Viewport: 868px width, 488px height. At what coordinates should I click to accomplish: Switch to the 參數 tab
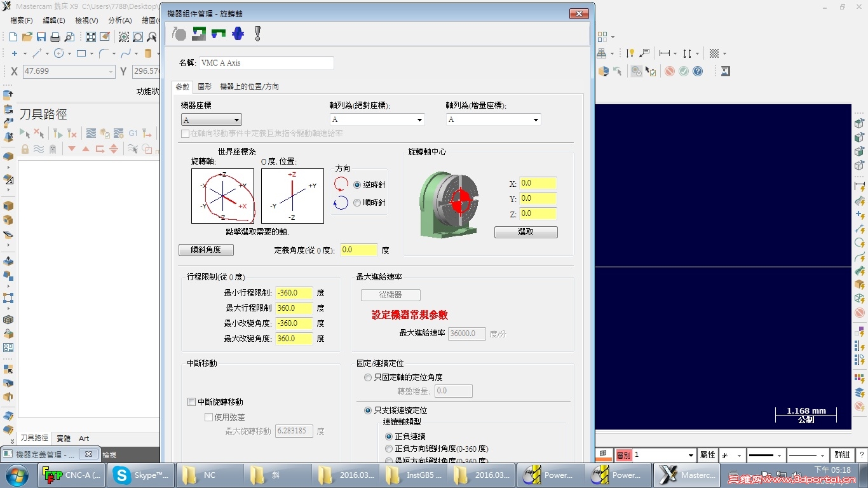[x=182, y=86]
